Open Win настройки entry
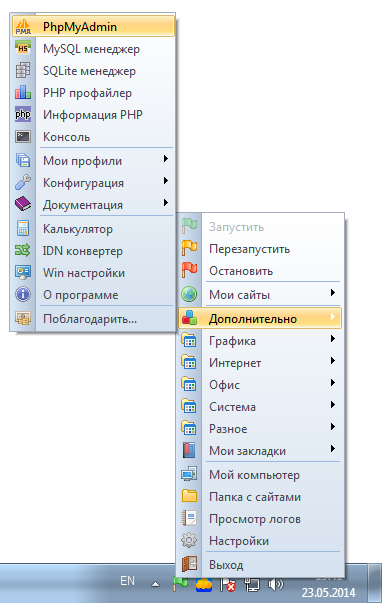The width and height of the screenshot is (386, 610). 93,273
